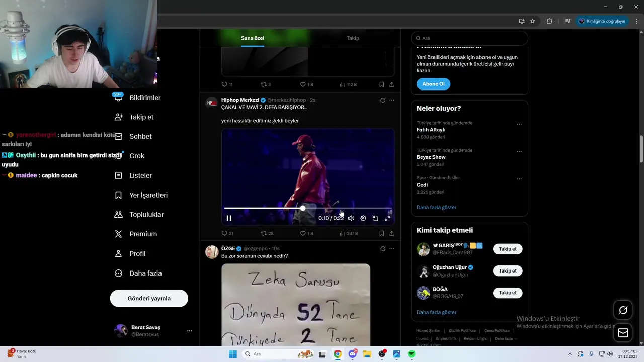This screenshot has width=644, height=362.
Task: Repost the Hiphop Merkezi post
Action: (x=267, y=233)
